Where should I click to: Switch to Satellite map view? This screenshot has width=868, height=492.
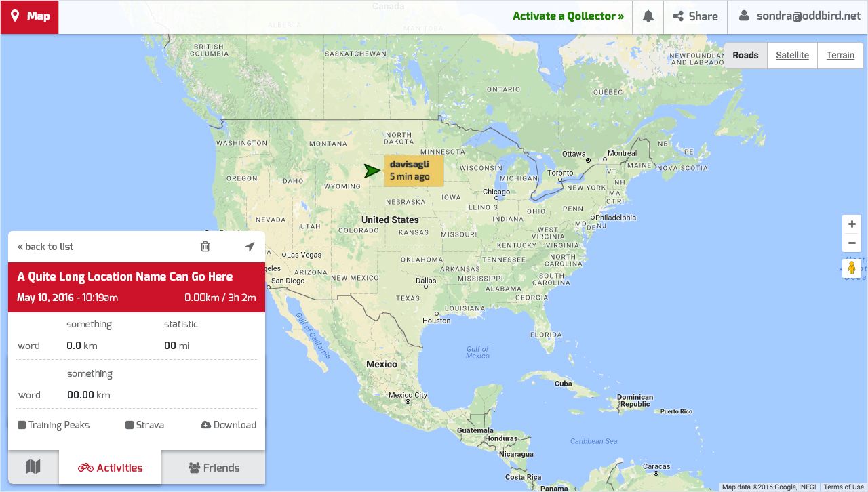tap(792, 55)
